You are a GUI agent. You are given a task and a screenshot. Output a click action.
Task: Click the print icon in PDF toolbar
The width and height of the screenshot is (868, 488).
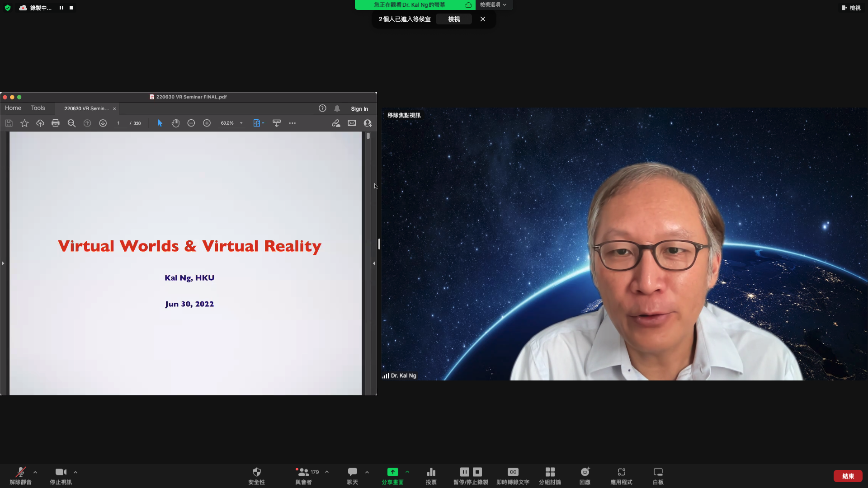click(x=56, y=123)
